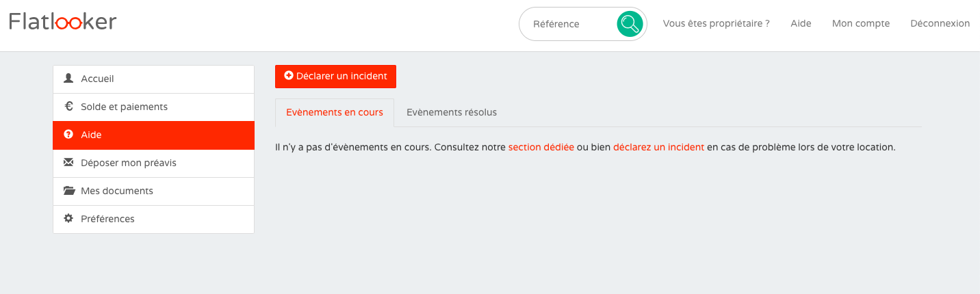Switch to the Evènements résolus tab

(452, 112)
